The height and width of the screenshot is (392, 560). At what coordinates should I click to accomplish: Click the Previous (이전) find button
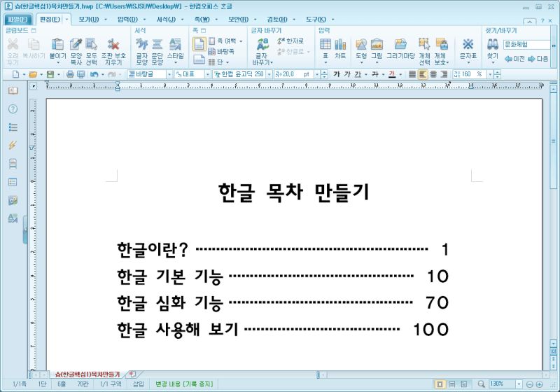coord(514,59)
